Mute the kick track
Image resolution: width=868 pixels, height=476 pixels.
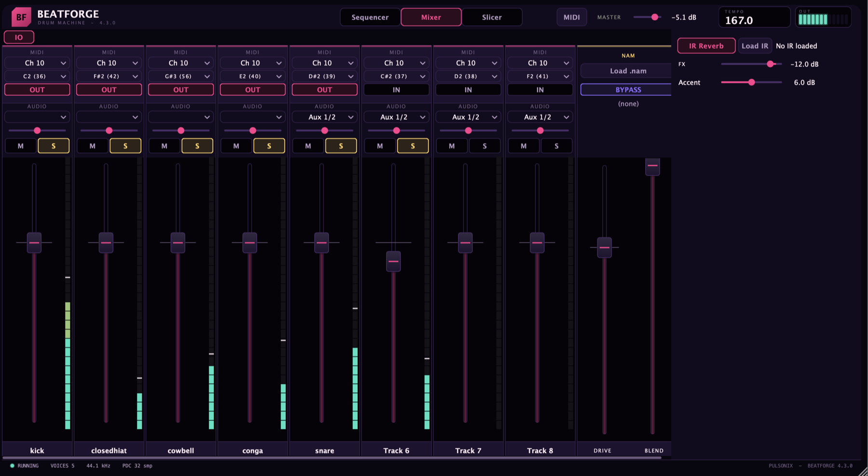point(21,146)
